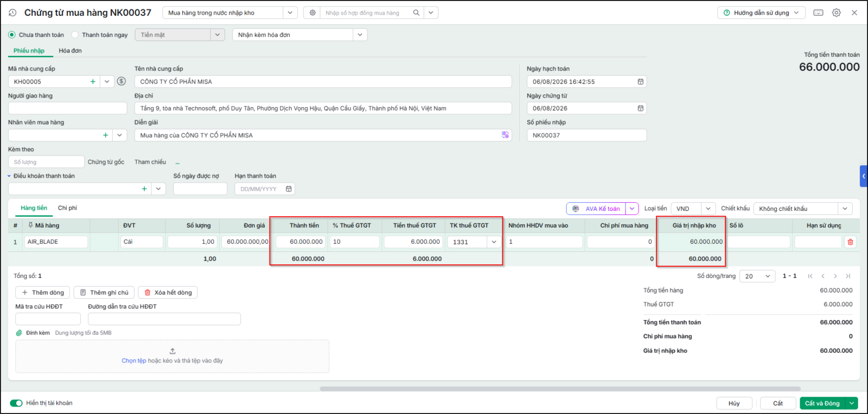Click the history clock icon beside voucher title
The image size is (868, 414).
click(13, 12)
